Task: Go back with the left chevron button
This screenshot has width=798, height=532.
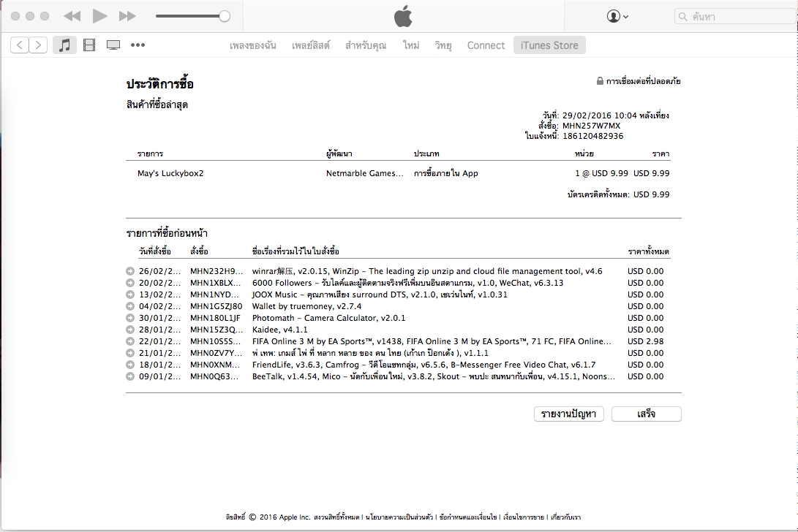Action: pos(19,45)
